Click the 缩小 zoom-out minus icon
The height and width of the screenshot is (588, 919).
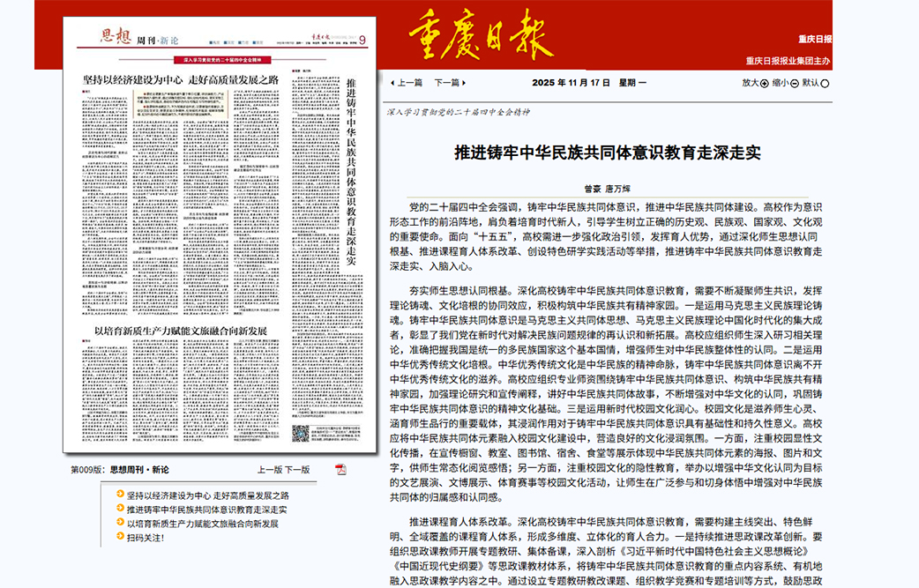tap(794, 83)
